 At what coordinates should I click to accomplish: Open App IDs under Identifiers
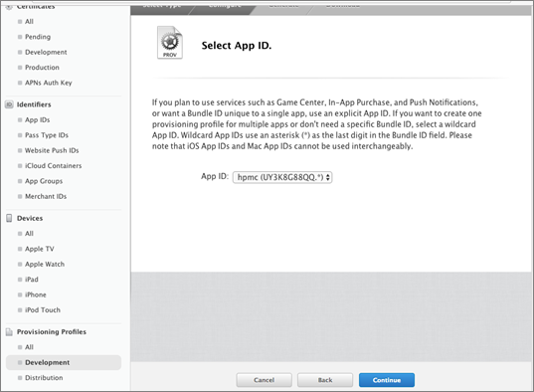coord(38,119)
